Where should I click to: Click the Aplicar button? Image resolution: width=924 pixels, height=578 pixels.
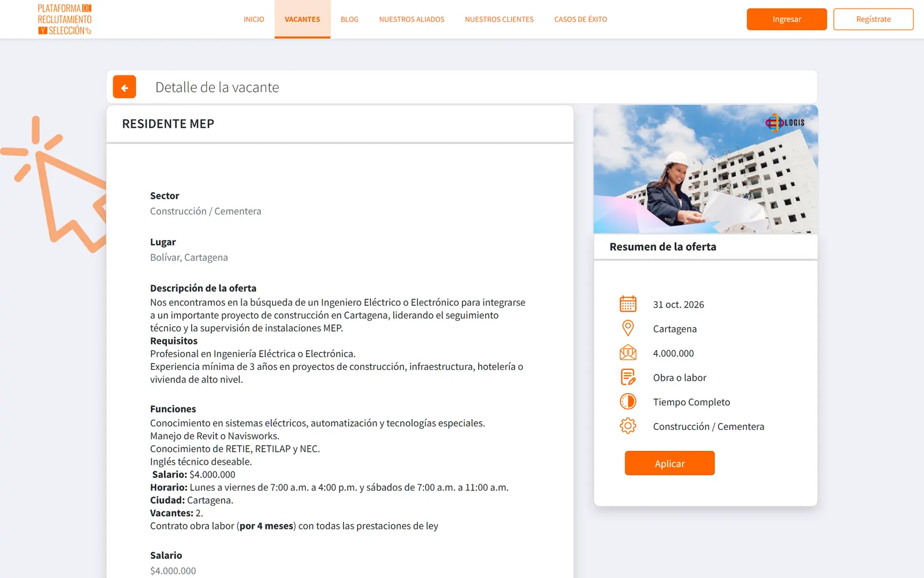(669, 464)
